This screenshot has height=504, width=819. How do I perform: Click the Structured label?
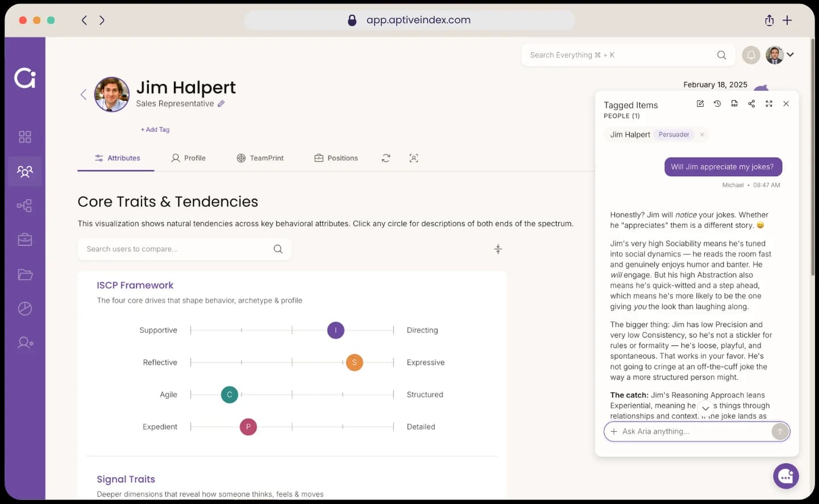(x=425, y=394)
